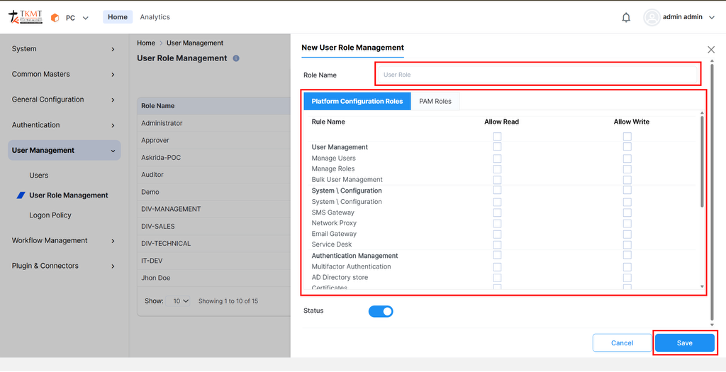
Task: Select the Approver role row
Action: tap(214, 140)
